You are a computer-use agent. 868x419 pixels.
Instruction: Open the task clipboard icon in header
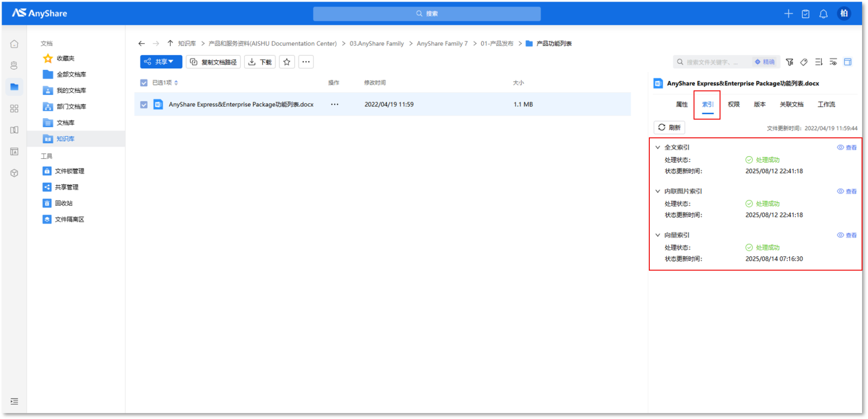click(x=806, y=14)
